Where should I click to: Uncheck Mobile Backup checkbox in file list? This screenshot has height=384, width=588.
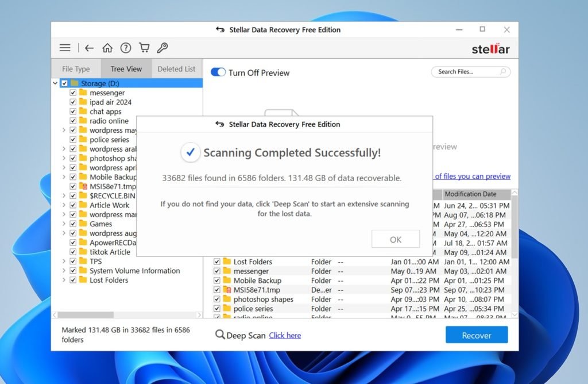pos(216,281)
